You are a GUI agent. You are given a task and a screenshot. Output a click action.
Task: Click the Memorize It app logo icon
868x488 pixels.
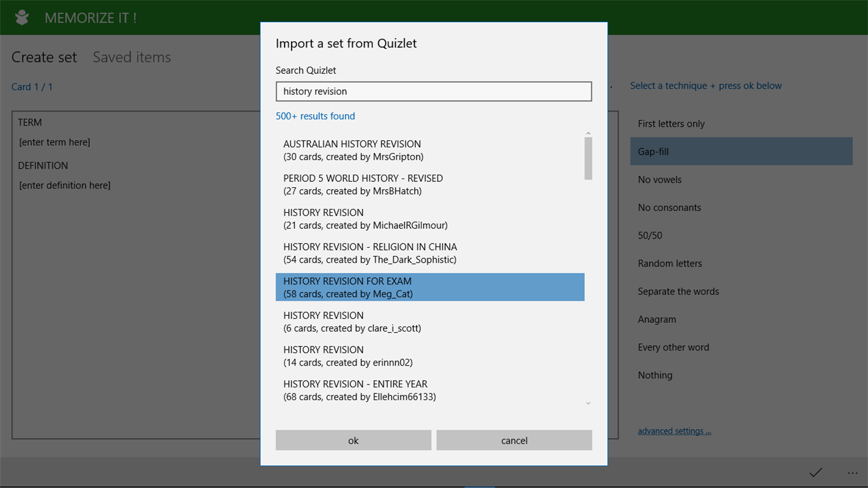pyautogui.click(x=22, y=17)
